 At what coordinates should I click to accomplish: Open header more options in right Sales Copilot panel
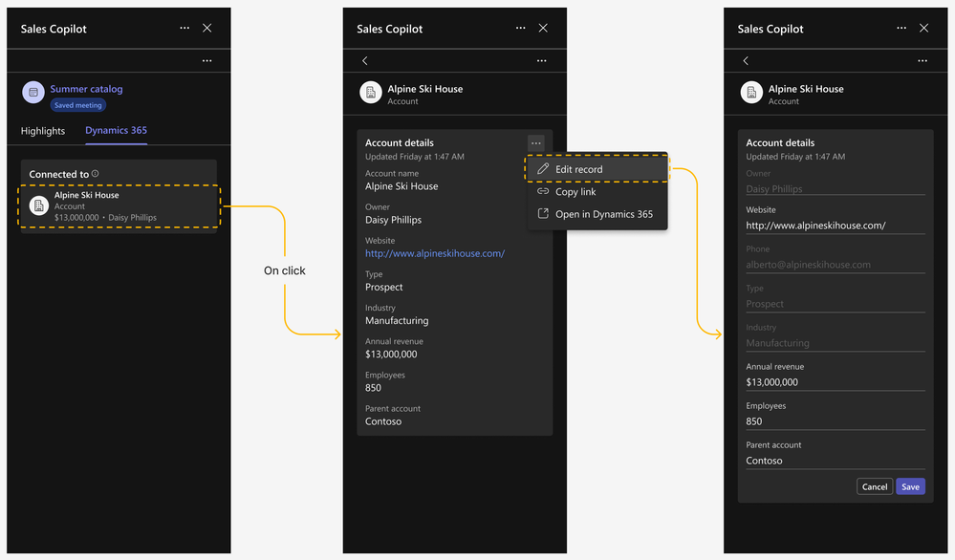click(x=901, y=28)
